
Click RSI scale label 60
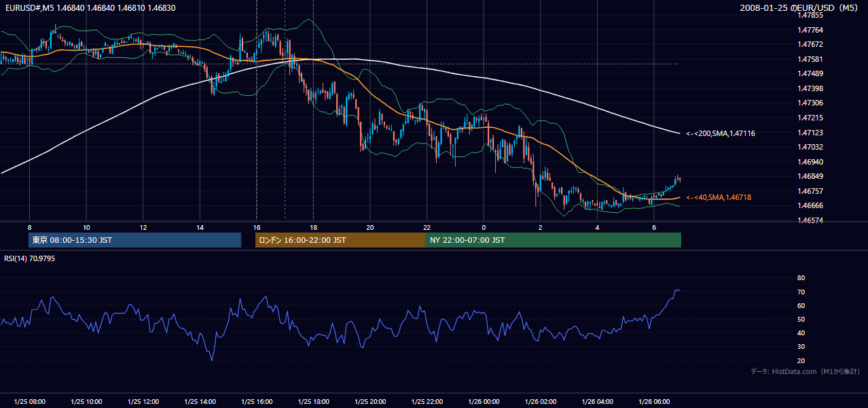click(x=801, y=305)
